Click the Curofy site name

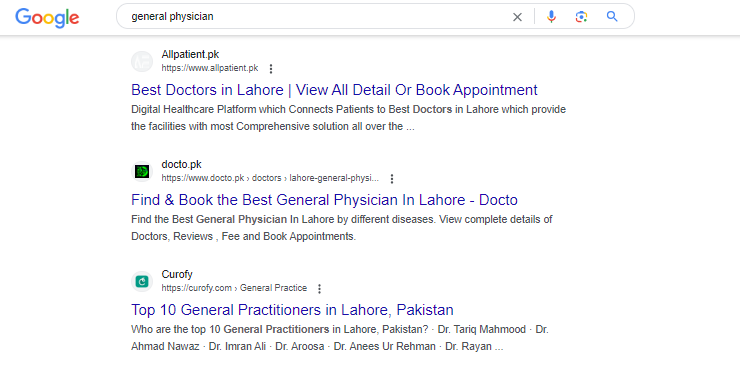tap(177, 274)
